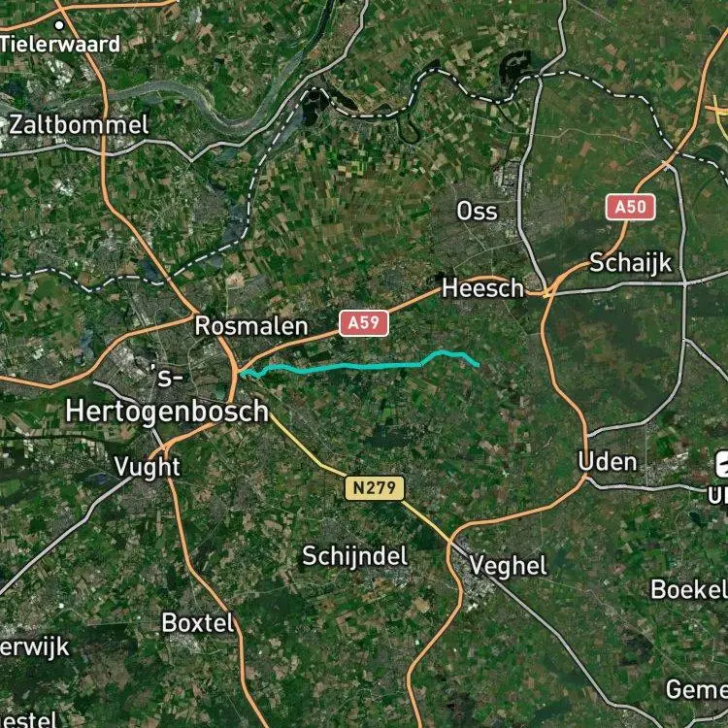Click the airport icon near Uden
Image resolution: width=728 pixels, height=728 pixels.
click(722, 464)
